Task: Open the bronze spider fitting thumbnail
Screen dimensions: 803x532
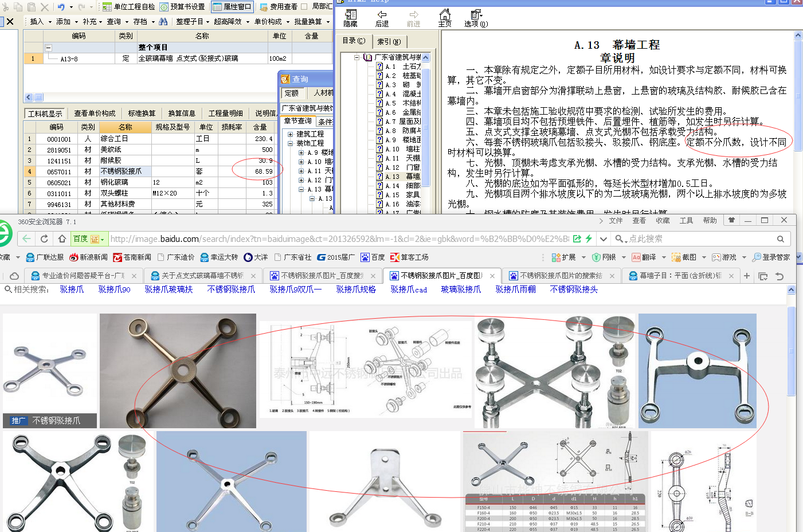Action: coord(178,371)
